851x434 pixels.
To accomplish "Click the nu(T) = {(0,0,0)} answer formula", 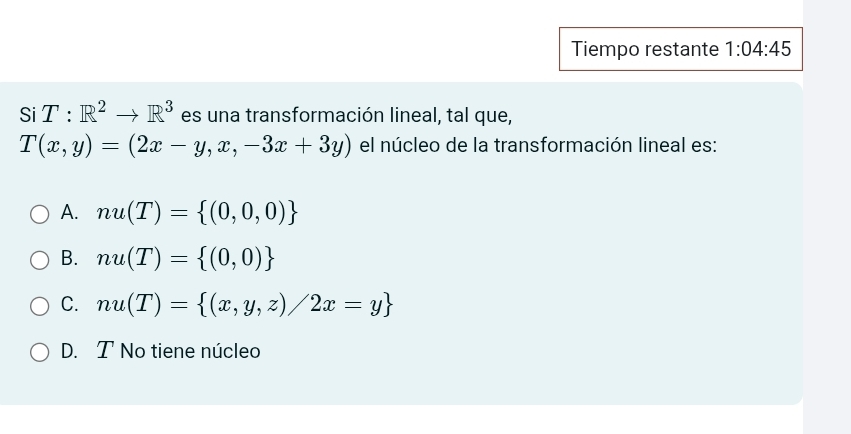I will coord(198,212).
